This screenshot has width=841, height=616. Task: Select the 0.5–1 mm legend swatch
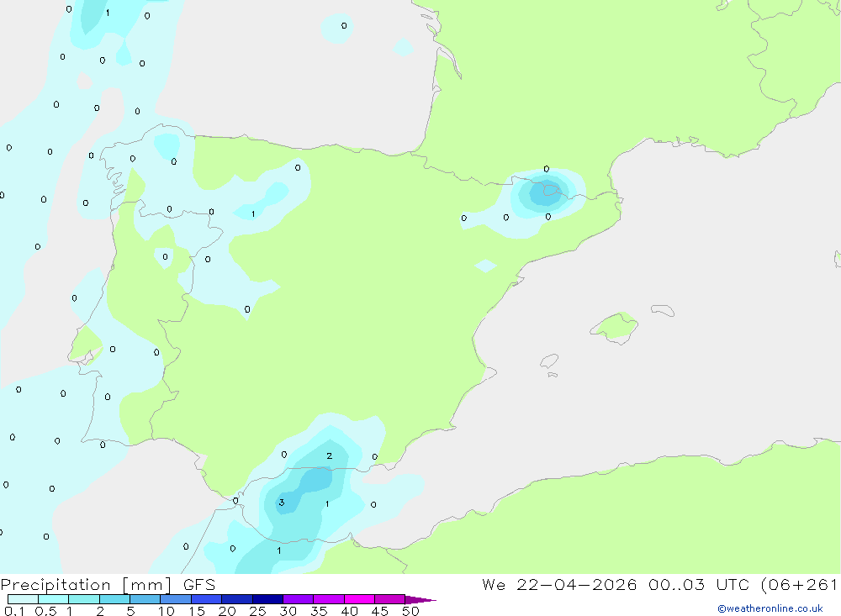click(53, 599)
